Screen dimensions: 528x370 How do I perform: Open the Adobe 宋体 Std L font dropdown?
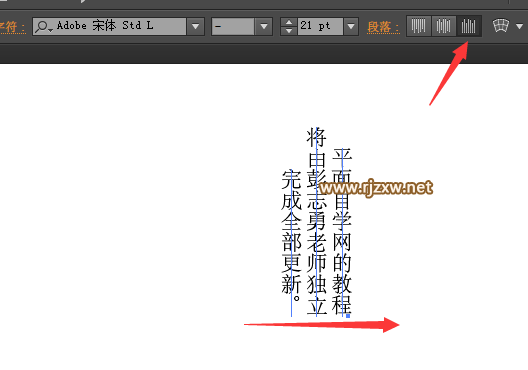click(195, 26)
